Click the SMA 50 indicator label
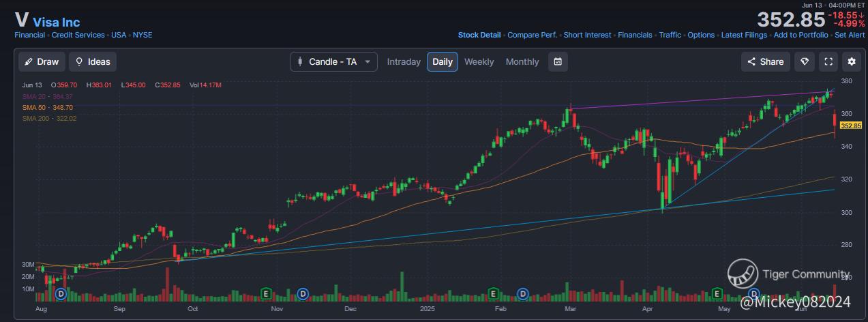The width and height of the screenshot is (868, 322). point(48,108)
